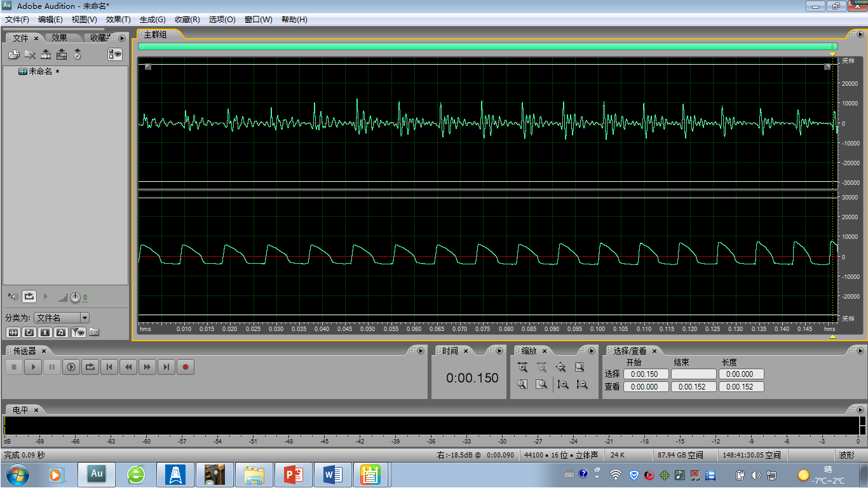Image resolution: width=868 pixels, height=488 pixels.
Task: Click go to beginning transport button
Action: [x=109, y=367]
